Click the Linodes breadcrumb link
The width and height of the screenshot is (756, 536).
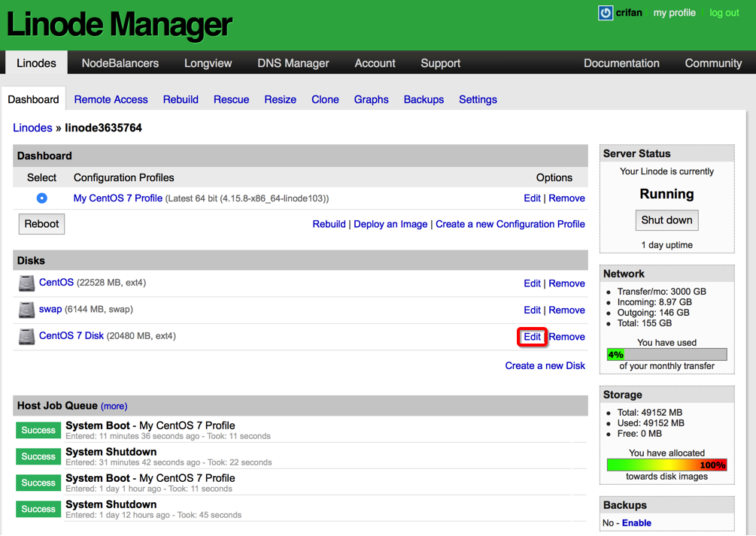click(32, 128)
